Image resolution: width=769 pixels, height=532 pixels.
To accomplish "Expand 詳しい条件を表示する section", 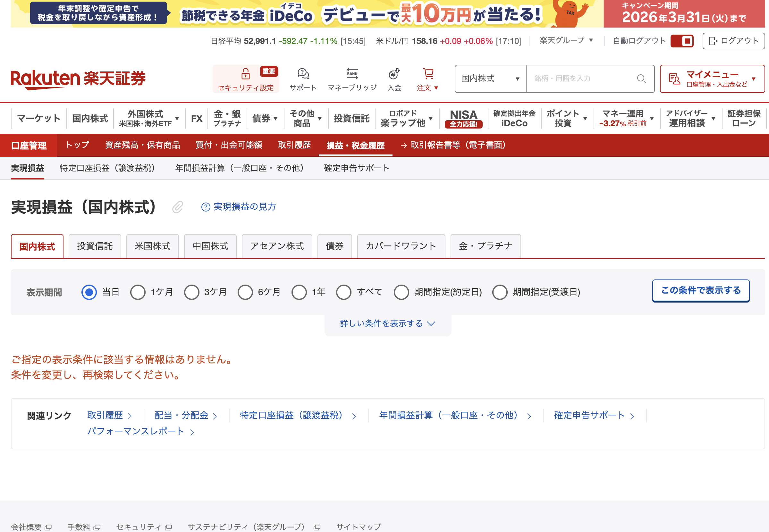I will click(x=387, y=324).
